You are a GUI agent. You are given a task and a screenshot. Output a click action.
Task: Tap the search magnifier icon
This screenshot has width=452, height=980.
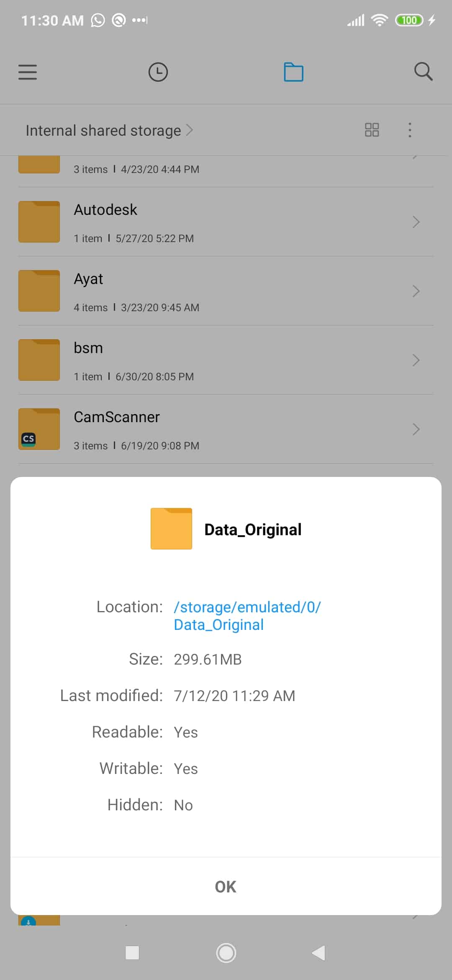point(423,72)
